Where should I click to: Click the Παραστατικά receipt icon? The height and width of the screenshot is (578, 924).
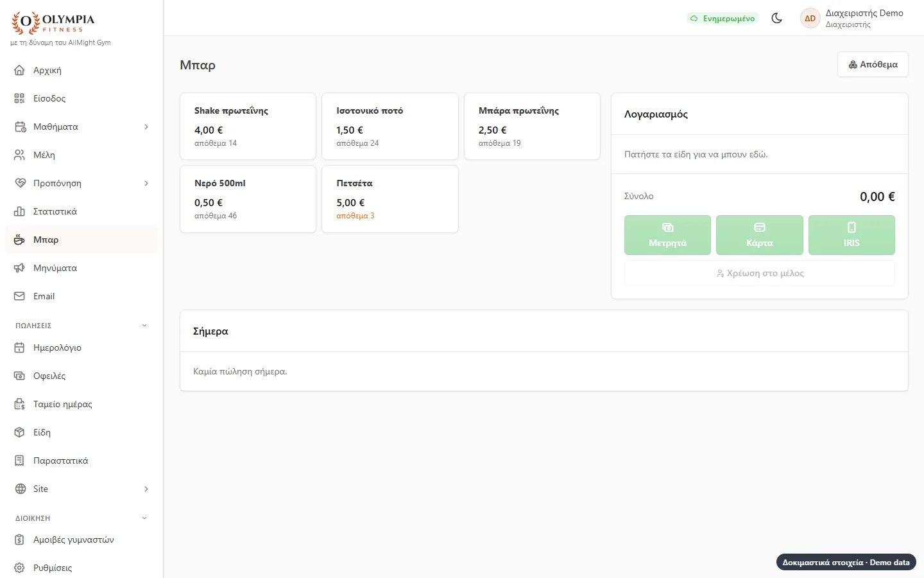point(20,460)
